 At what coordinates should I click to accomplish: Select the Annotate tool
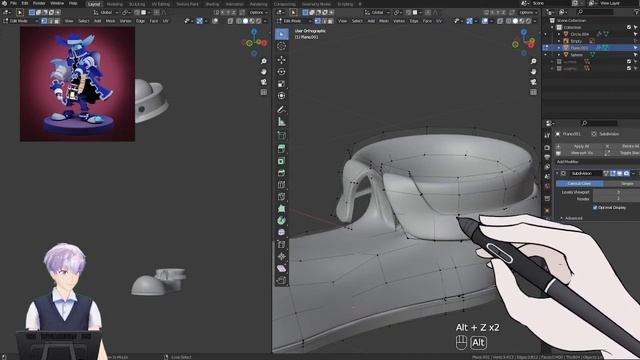click(281, 109)
